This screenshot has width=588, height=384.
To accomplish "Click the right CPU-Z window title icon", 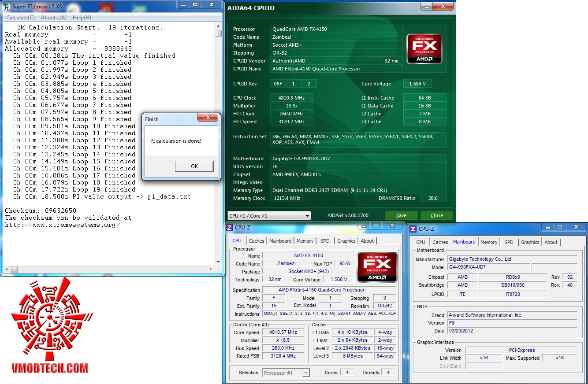I will point(413,229).
